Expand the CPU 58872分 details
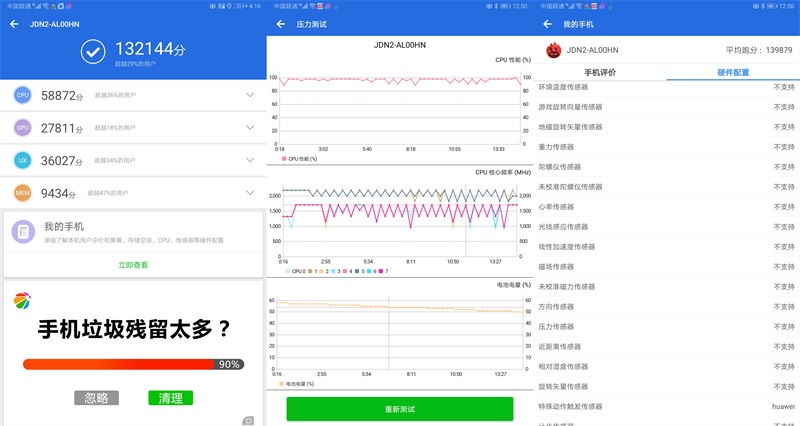This screenshot has width=800, height=426. (x=250, y=95)
